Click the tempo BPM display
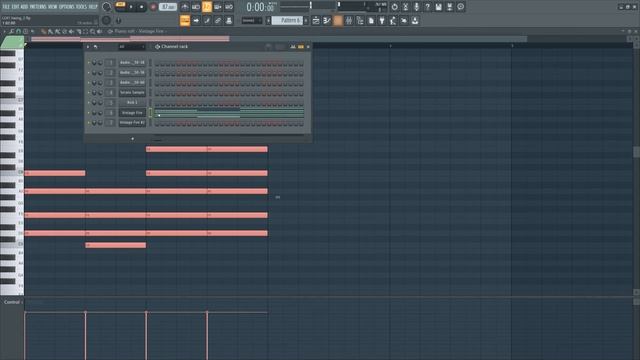 coord(167,7)
